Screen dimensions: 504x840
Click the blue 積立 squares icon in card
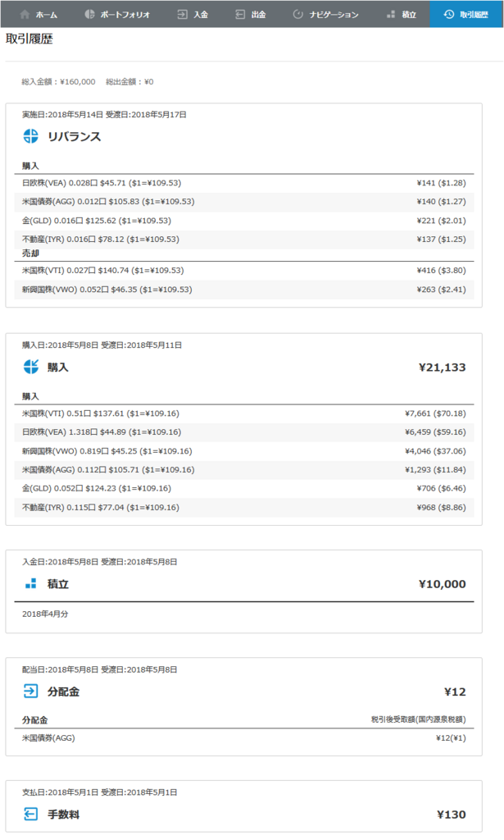(x=31, y=583)
